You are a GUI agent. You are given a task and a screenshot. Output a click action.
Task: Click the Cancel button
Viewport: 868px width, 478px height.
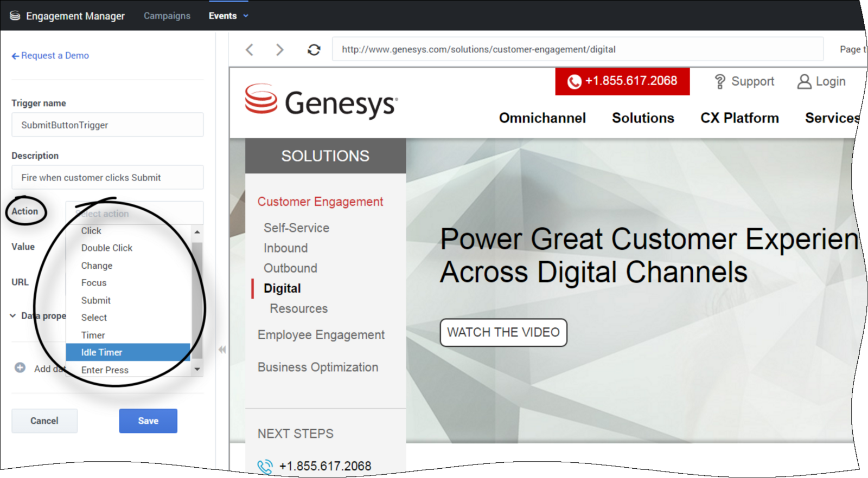tap(44, 421)
